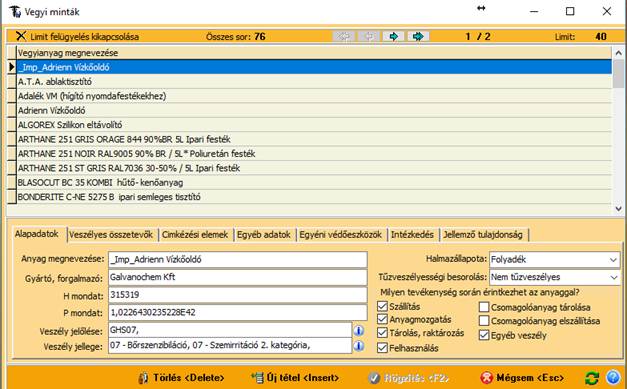Click the Vegyianyag megnevezése column header
627x389 pixels.
pyautogui.click(x=314, y=52)
